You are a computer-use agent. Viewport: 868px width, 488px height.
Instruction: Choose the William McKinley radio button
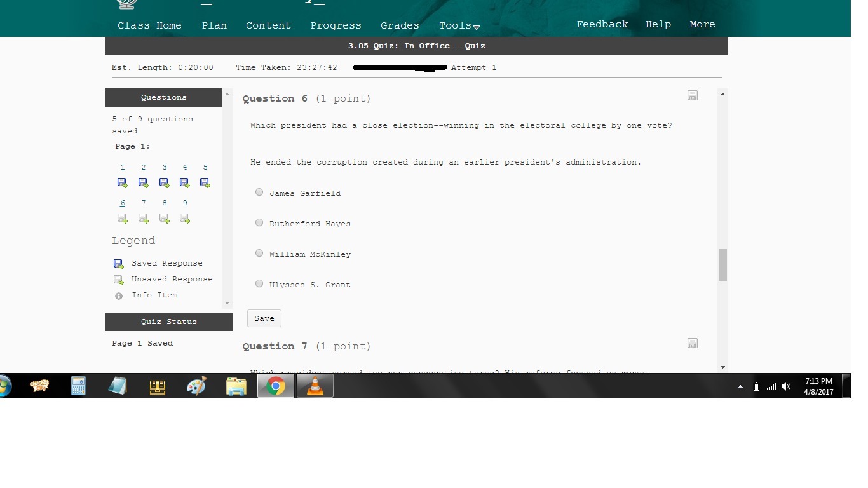click(259, 253)
